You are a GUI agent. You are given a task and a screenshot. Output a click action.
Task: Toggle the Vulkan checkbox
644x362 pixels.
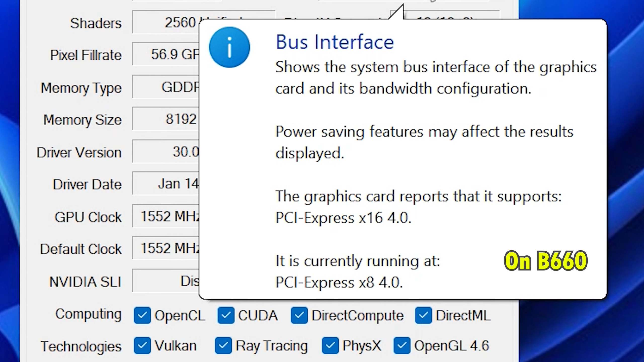(142, 345)
